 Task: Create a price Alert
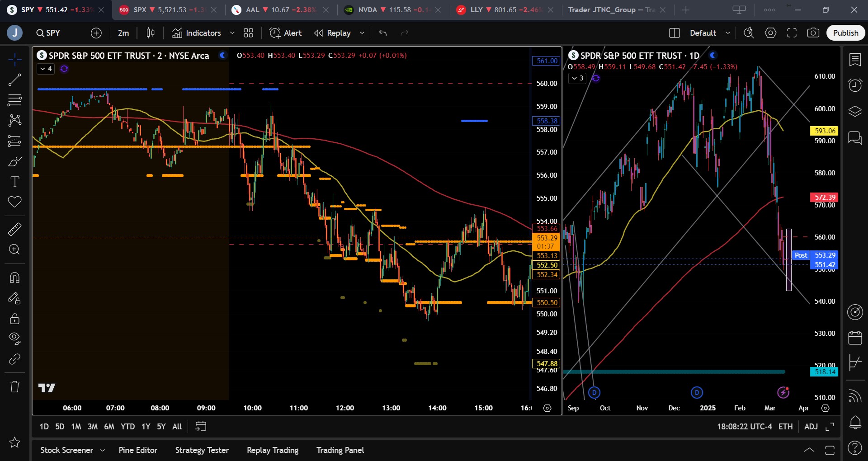286,33
